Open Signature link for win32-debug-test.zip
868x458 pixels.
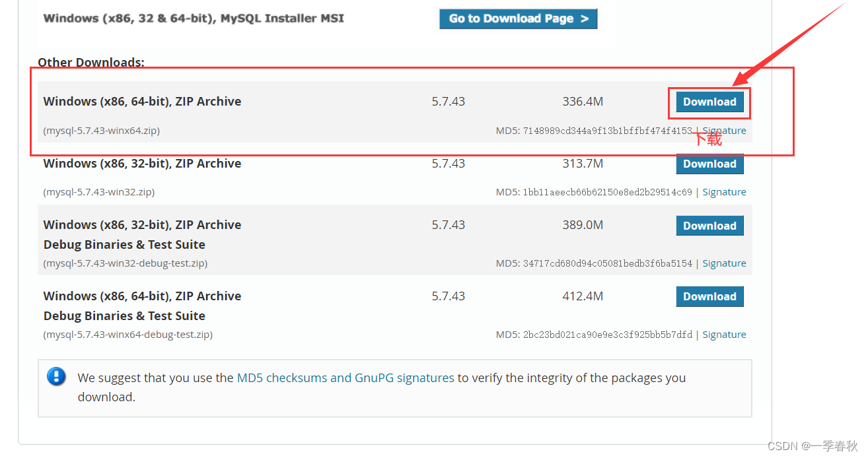(x=724, y=263)
